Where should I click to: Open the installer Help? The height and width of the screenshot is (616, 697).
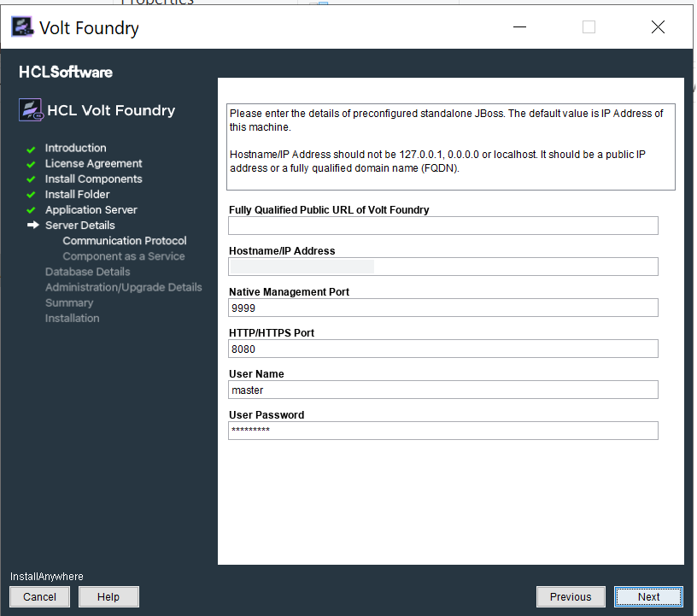pyautogui.click(x=108, y=597)
